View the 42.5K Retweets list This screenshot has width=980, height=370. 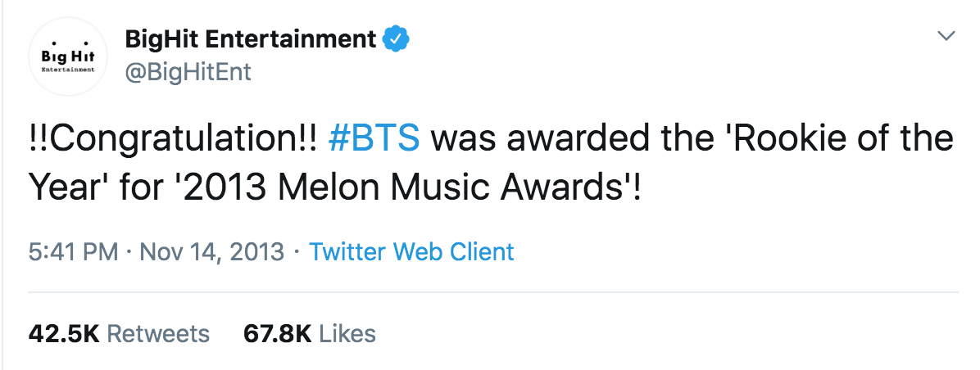tap(119, 333)
